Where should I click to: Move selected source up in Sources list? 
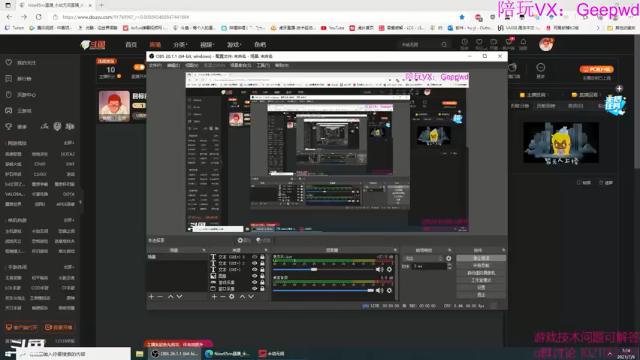[x=242, y=296]
